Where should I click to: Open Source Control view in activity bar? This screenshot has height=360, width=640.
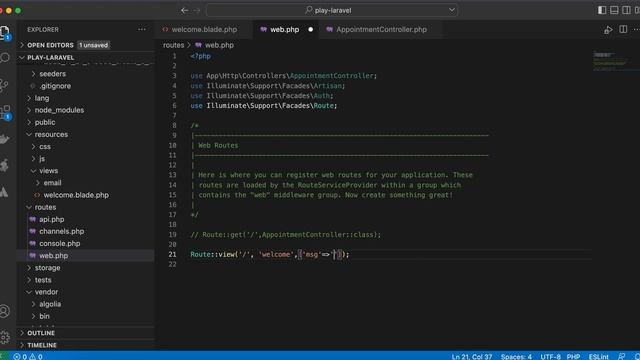click(4, 85)
